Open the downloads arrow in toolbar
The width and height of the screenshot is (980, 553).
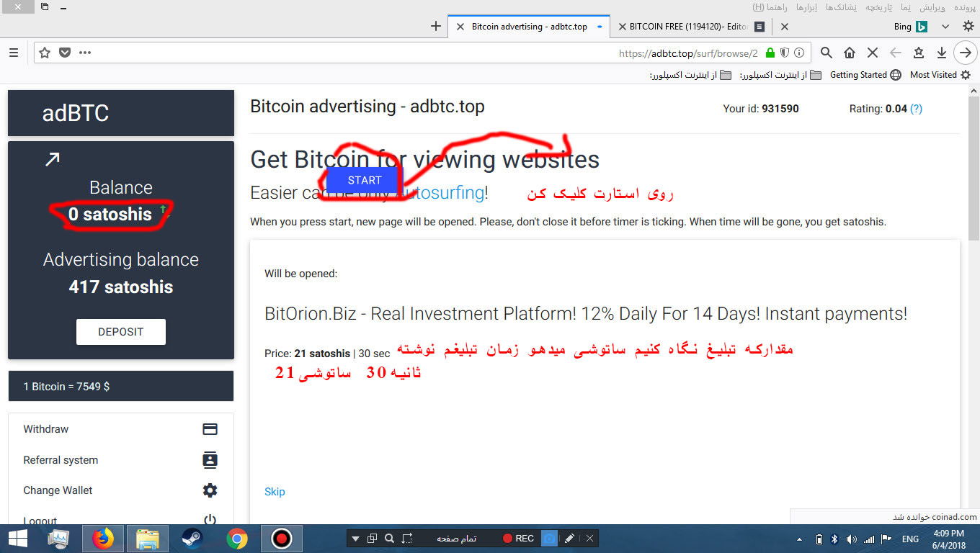(x=941, y=53)
